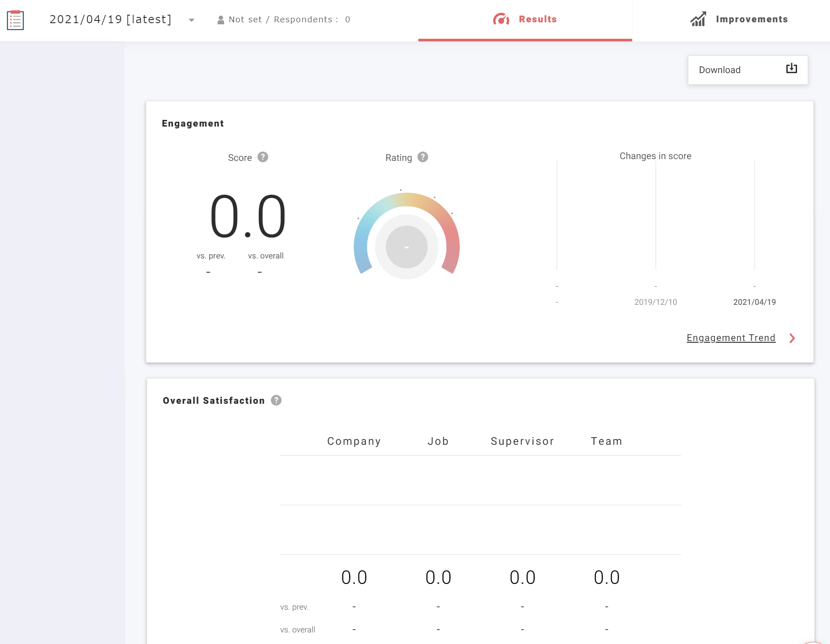Viewport: 830px width, 644px height.
Task: Select the 2021/04/19 [latest] survey selector
Action: tap(110, 20)
